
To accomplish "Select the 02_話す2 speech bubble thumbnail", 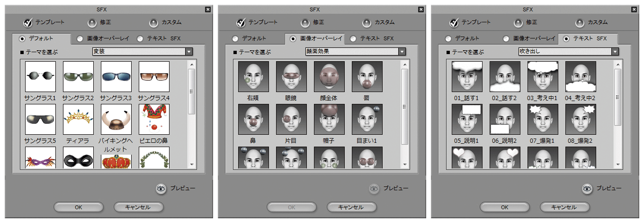I will point(504,77).
